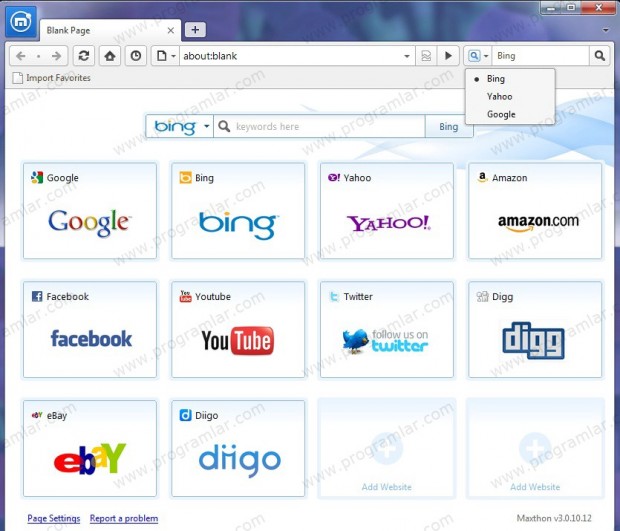
Task: Open the Maxthon main menu logo
Action: coord(21,22)
